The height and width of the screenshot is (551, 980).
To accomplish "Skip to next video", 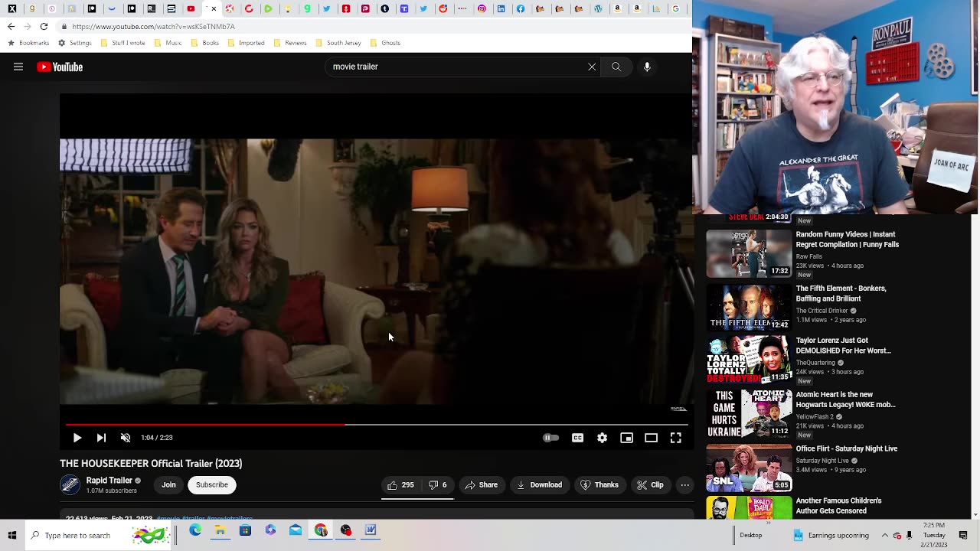I will (x=101, y=438).
